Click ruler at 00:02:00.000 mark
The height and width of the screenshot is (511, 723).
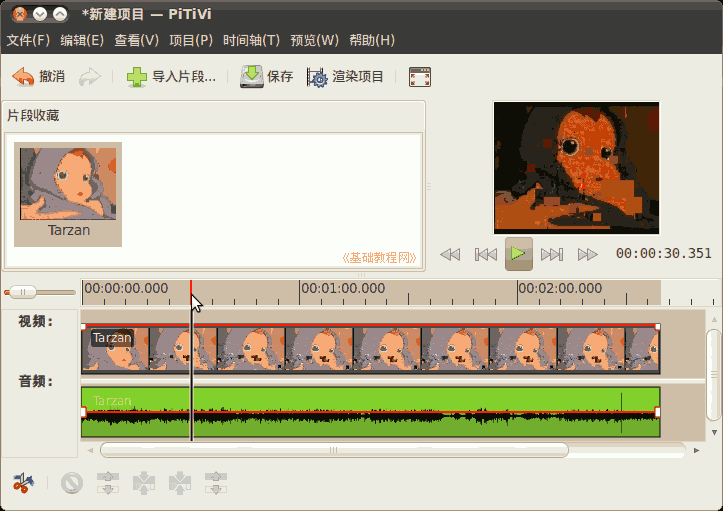[x=560, y=289]
